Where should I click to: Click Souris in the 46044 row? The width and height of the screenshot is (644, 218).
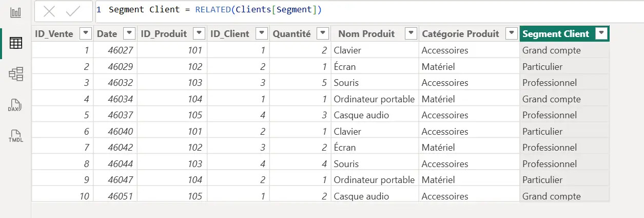click(346, 164)
